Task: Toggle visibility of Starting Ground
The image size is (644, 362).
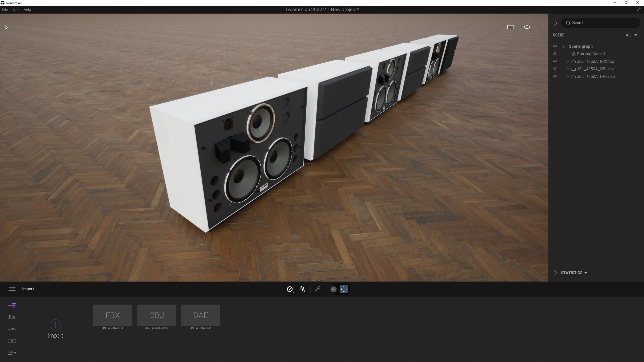Action: coord(555,54)
